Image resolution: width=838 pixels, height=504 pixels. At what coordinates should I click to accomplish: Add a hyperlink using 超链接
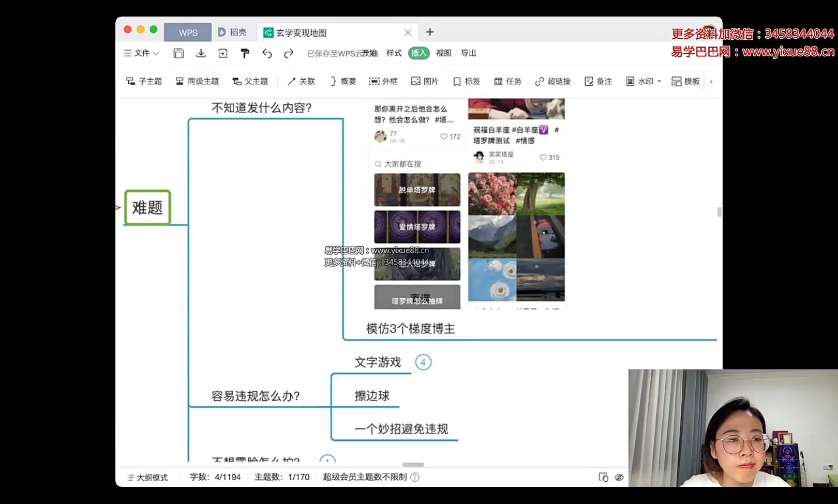(x=553, y=81)
